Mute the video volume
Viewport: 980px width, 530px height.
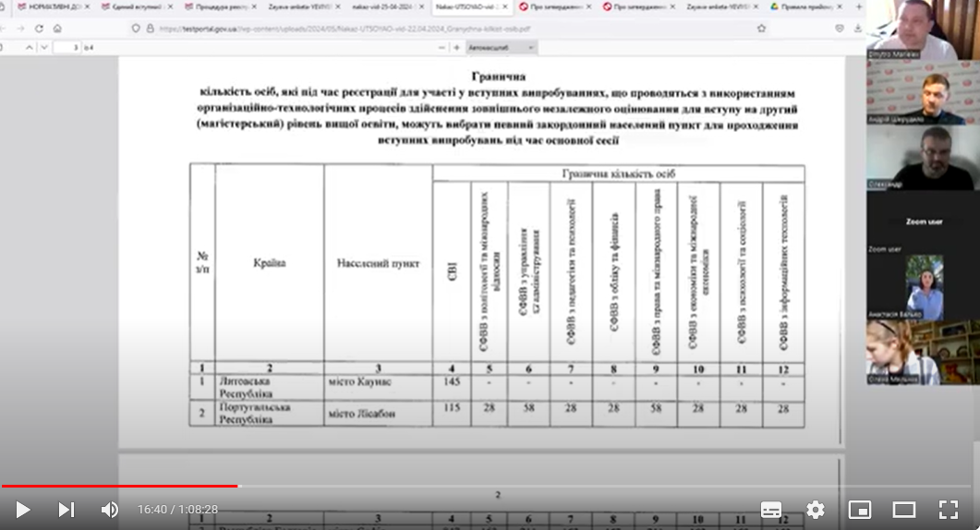pos(109,510)
